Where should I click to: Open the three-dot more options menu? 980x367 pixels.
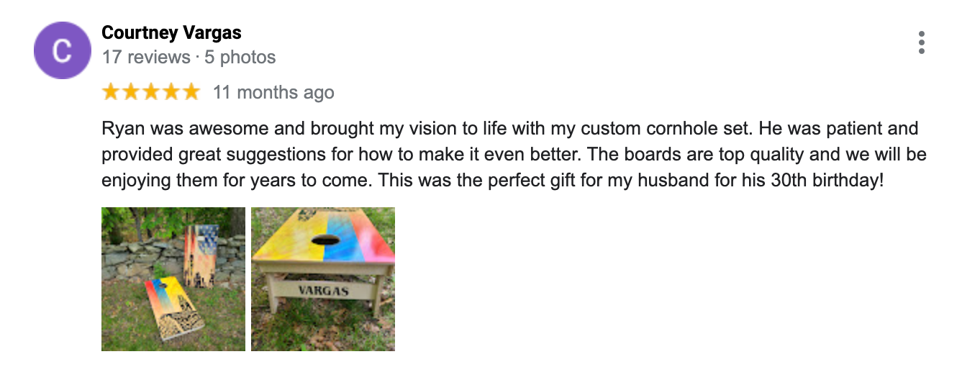[921, 43]
